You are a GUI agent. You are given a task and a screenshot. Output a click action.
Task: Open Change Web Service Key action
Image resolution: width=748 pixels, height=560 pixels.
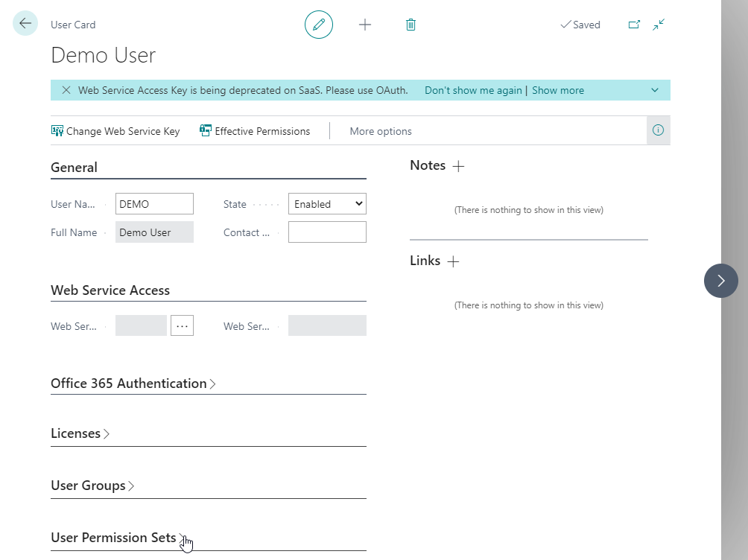tap(115, 131)
